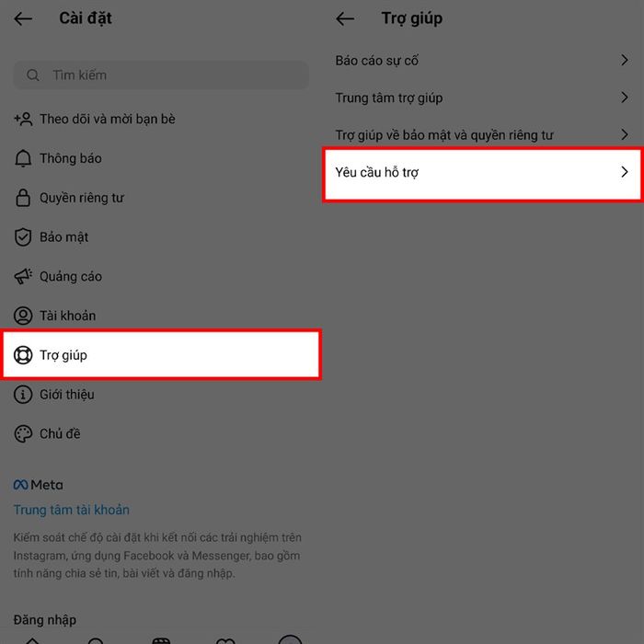644x644 pixels.
Task: Tap the back arrow beside Cài đặt
Action: coord(23,19)
